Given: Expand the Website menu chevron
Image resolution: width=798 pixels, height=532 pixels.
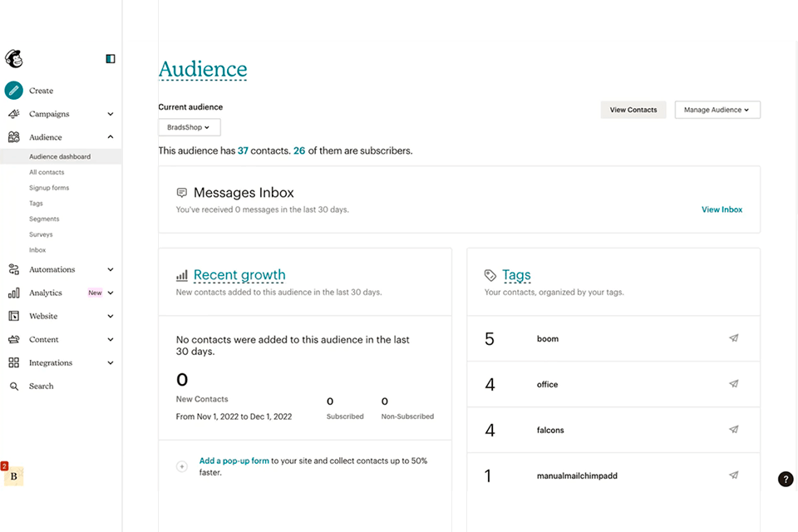Looking at the screenshot, I should (x=111, y=316).
